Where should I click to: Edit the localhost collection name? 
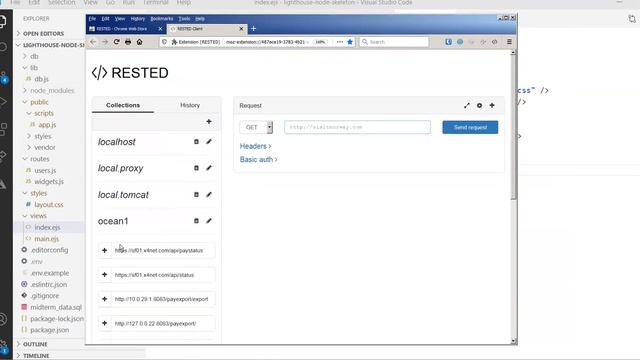[x=209, y=142]
